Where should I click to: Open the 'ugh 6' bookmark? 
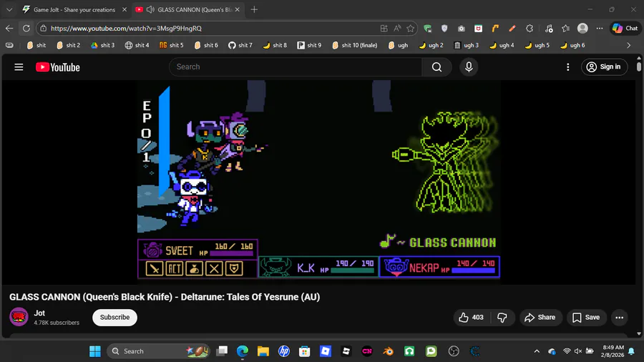pos(572,45)
